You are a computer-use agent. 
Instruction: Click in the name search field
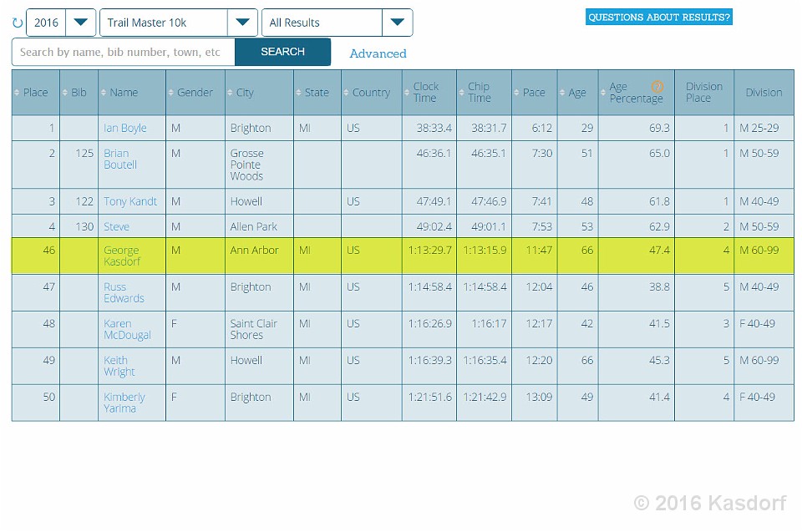pyautogui.click(x=123, y=52)
